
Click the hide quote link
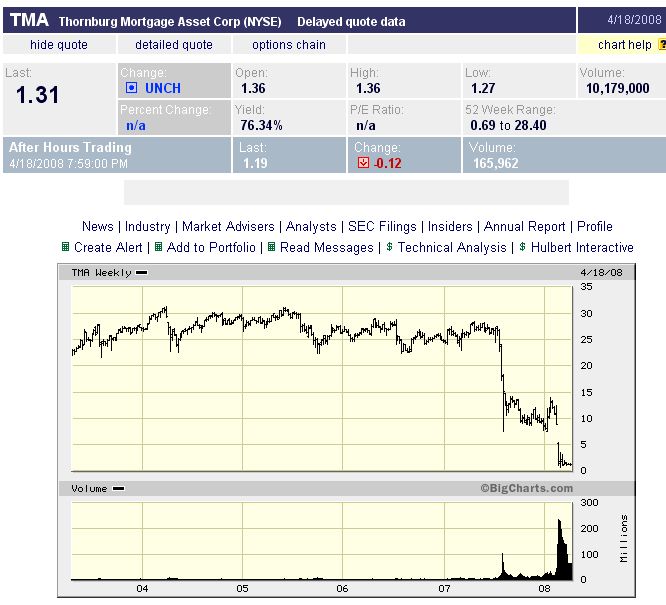pyautogui.click(x=59, y=45)
